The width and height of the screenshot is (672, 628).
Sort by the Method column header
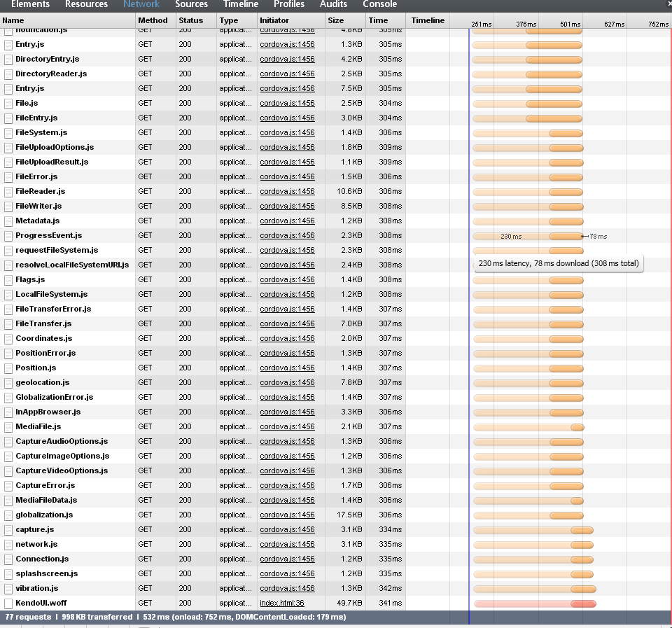(x=155, y=20)
